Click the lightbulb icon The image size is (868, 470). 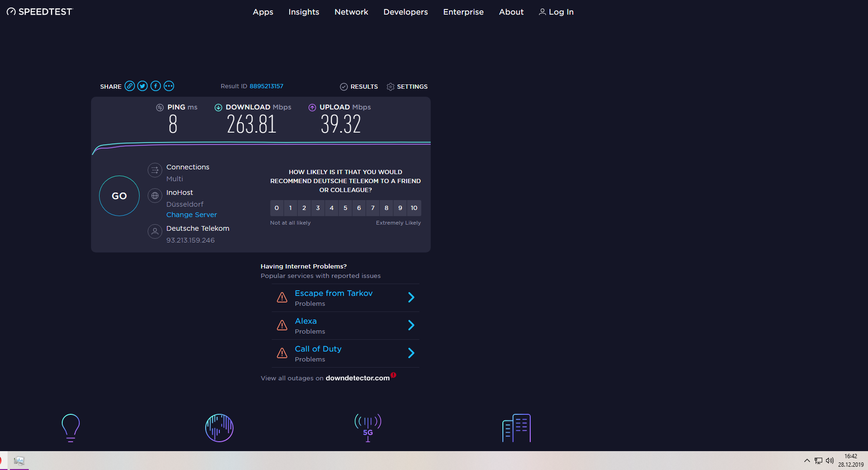[71, 428]
